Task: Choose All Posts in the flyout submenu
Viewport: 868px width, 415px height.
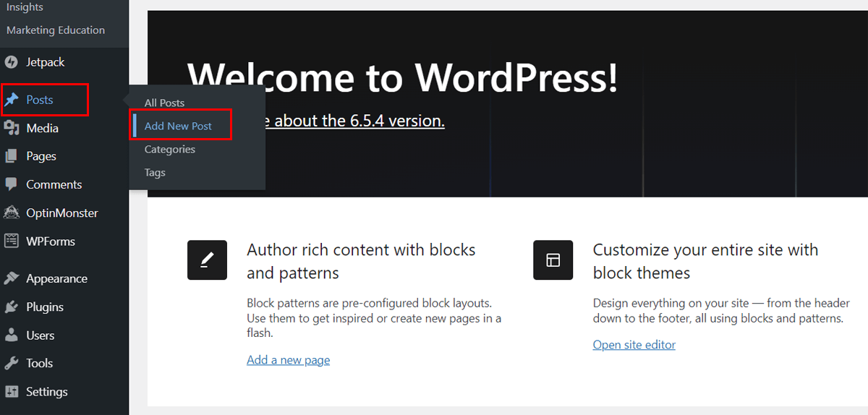Action: (164, 103)
